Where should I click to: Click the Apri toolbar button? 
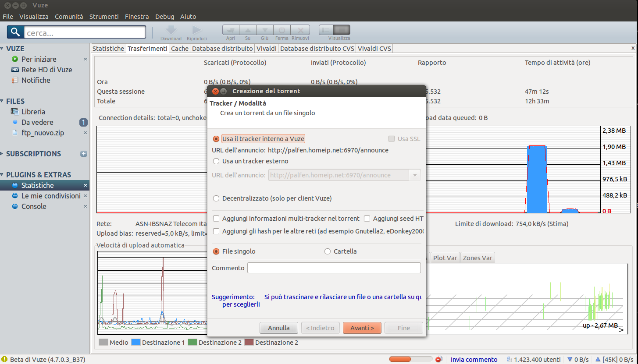pyautogui.click(x=231, y=30)
